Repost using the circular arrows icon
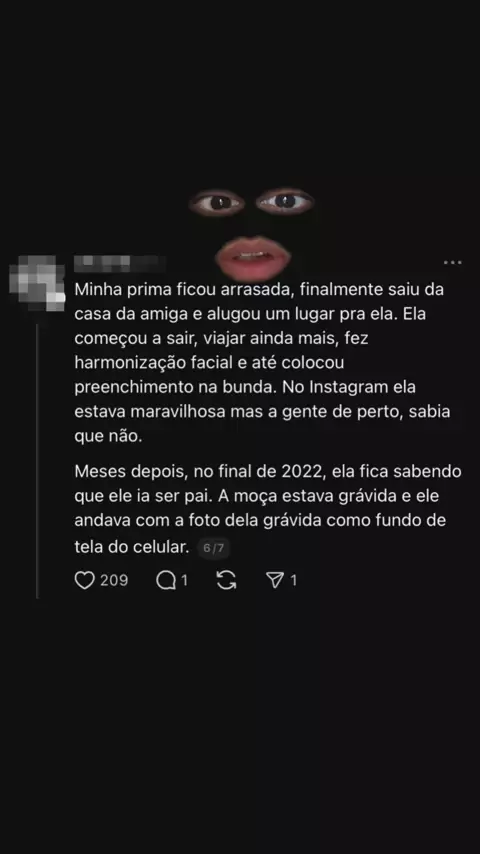Image resolution: width=480 pixels, height=854 pixels. pos(226,581)
